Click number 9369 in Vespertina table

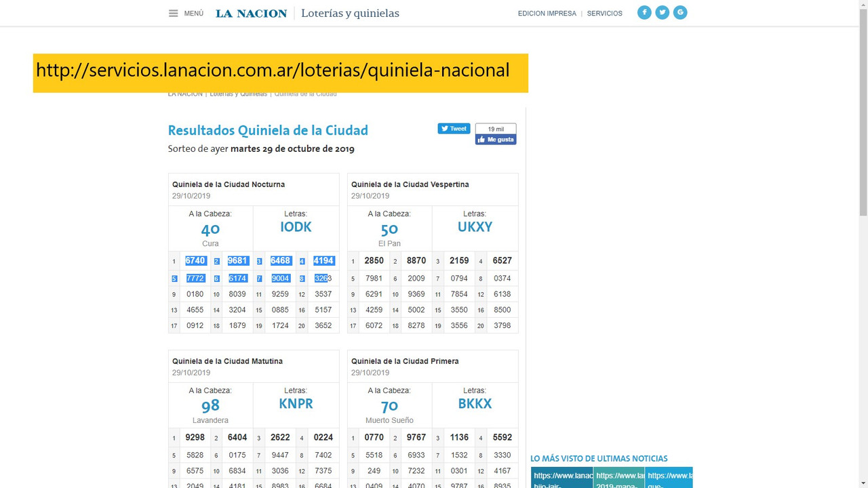pos(416,294)
